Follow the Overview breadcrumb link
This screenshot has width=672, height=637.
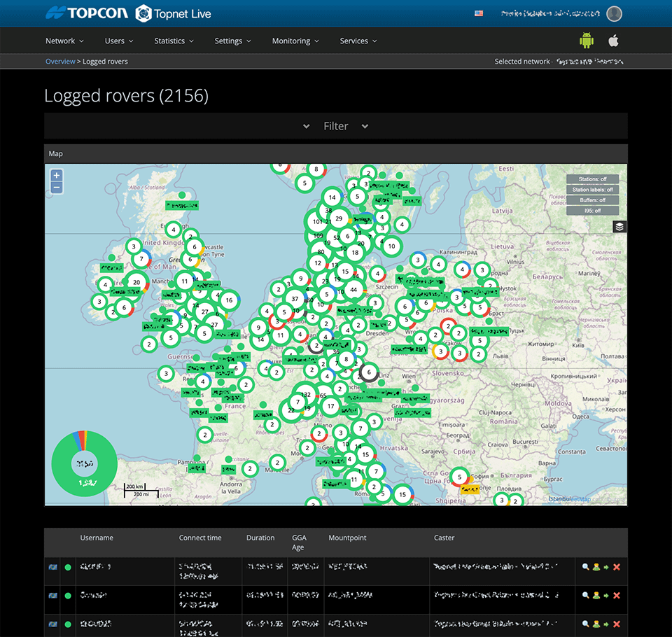pos(60,62)
